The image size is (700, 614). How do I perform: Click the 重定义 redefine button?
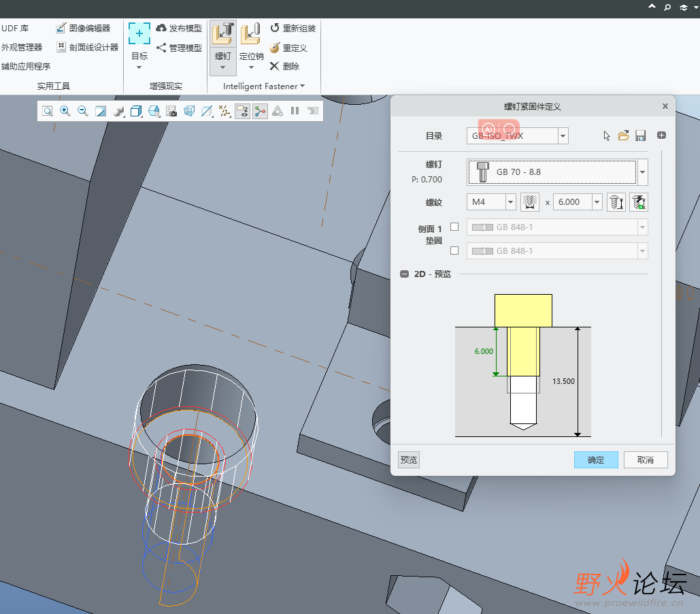point(288,48)
